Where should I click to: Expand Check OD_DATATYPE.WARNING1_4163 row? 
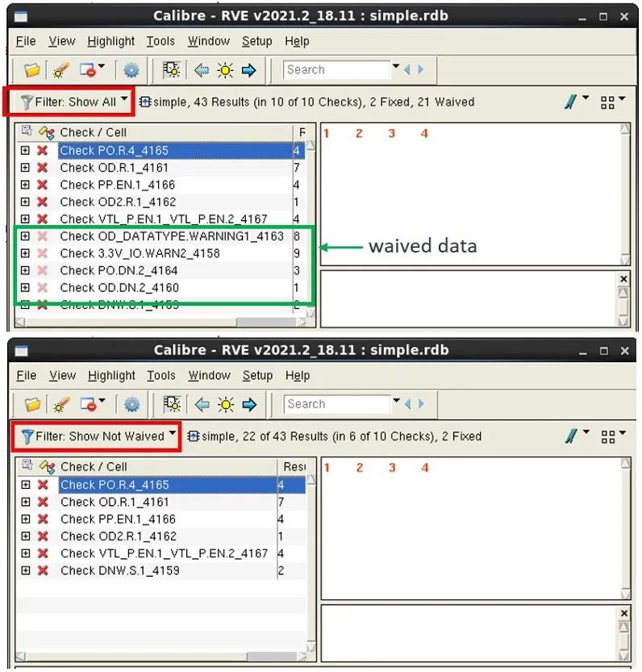point(25,236)
